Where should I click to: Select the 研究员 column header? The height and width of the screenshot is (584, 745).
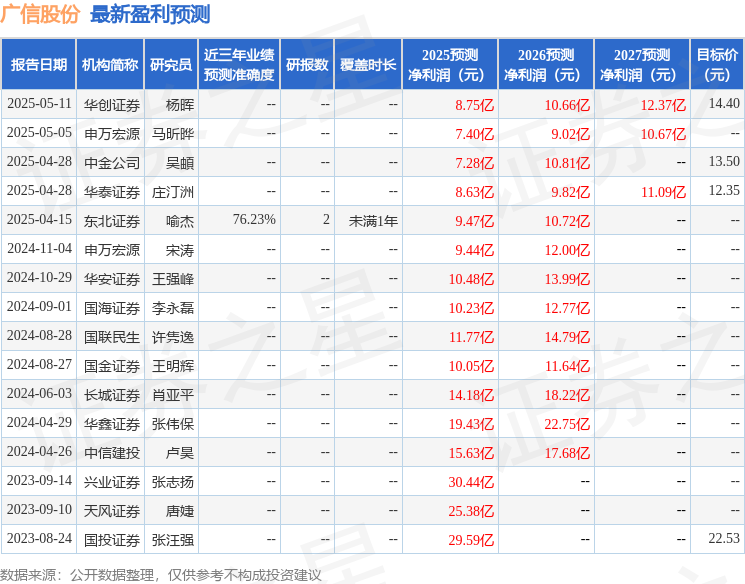(x=171, y=65)
